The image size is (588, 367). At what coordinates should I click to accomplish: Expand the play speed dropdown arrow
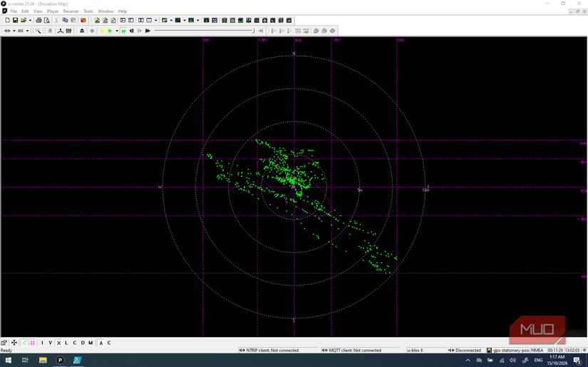pos(117,31)
